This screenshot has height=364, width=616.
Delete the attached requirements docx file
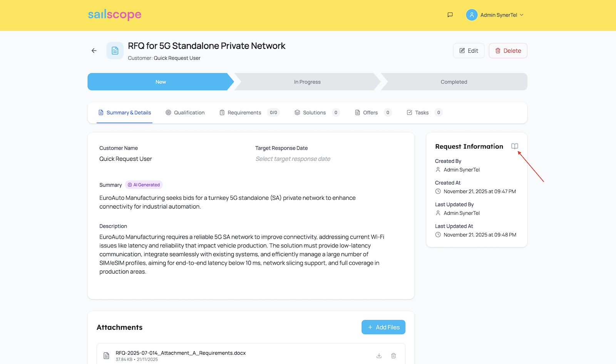pos(393,356)
